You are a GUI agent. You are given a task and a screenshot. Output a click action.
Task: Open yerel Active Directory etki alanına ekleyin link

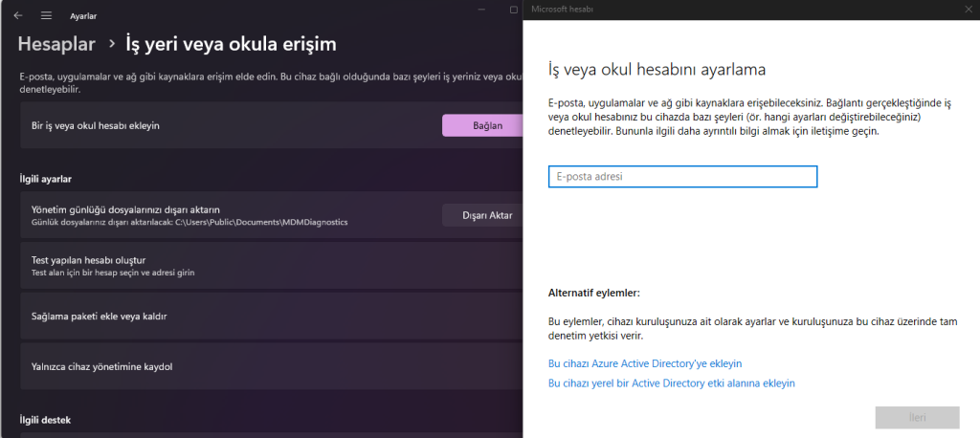point(671,383)
